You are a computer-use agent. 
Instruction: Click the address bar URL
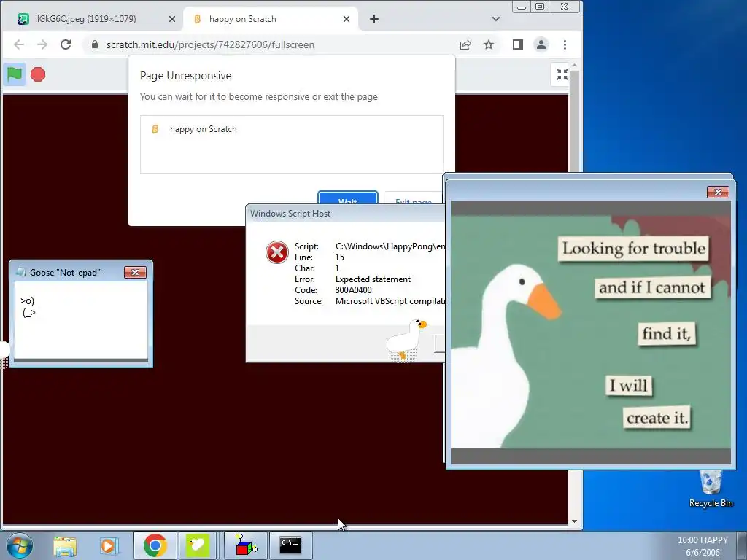pos(210,44)
